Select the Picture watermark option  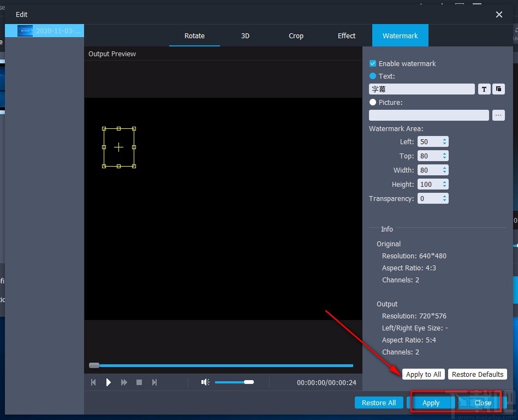(372, 102)
